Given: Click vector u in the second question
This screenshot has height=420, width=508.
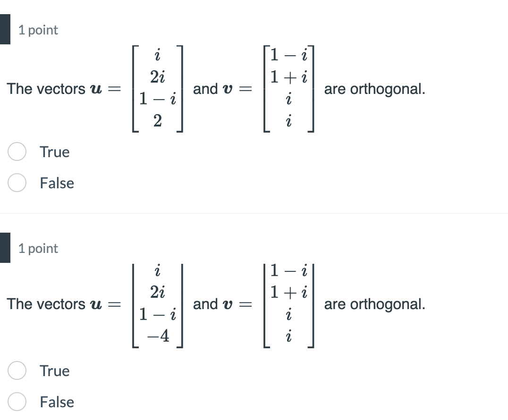Looking at the screenshot, I should pyautogui.click(x=157, y=303).
